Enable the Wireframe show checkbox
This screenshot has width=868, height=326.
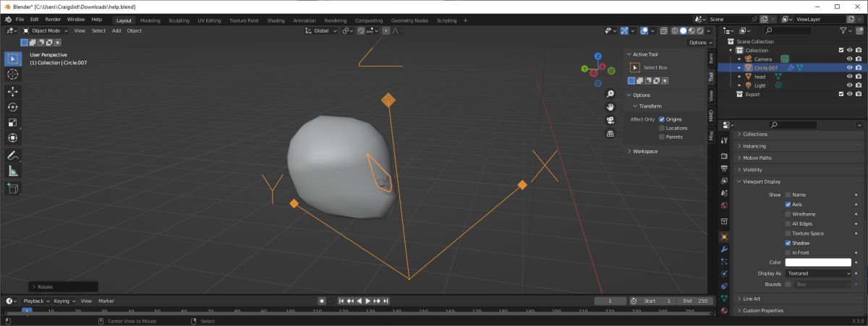[x=788, y=214]
